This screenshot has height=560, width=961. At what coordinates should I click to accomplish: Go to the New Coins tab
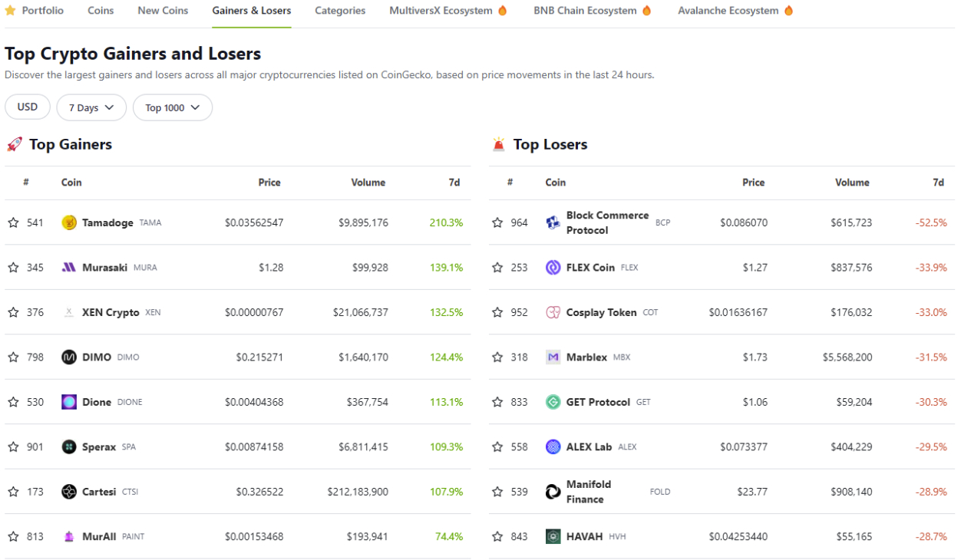[x=163, y=11]
